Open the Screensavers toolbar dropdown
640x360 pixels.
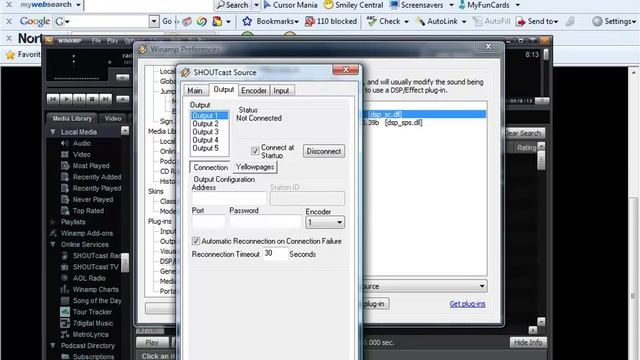click(x=451, y=5)
